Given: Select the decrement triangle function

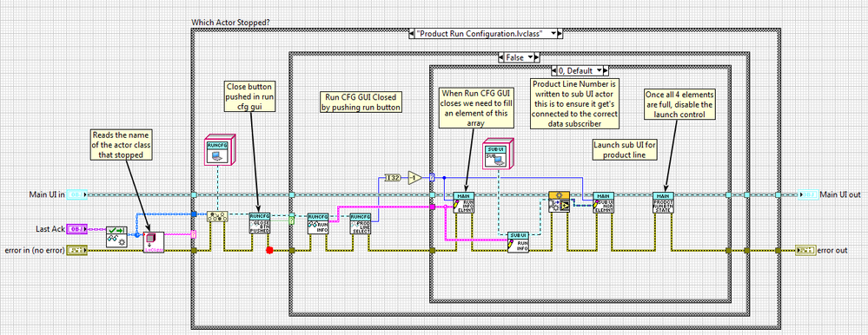Looking at the screenshot, I should [414, 177].
